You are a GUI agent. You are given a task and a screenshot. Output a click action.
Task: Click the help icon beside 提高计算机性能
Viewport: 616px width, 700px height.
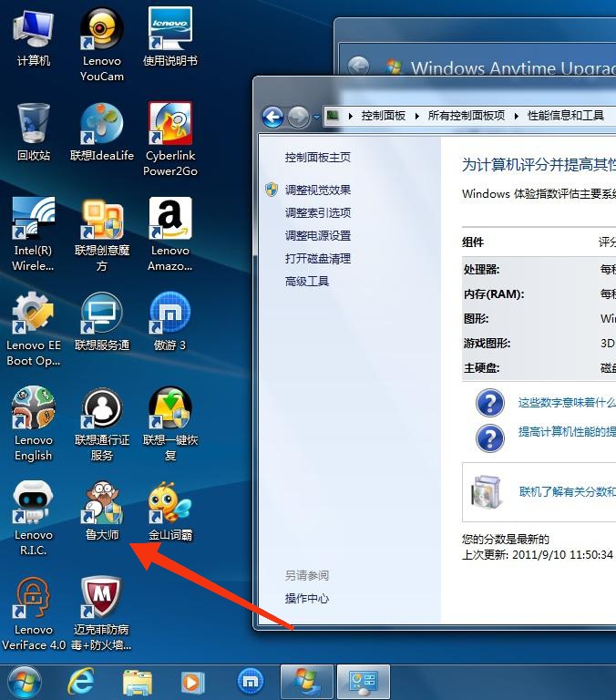coord(489,437)
